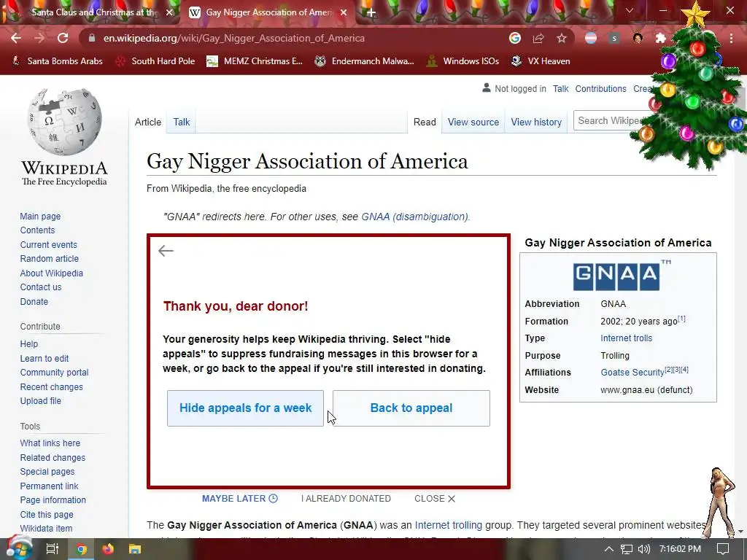Open the Windows ISOs bookmark
The image size is (747, 560).
click(462, 61)
